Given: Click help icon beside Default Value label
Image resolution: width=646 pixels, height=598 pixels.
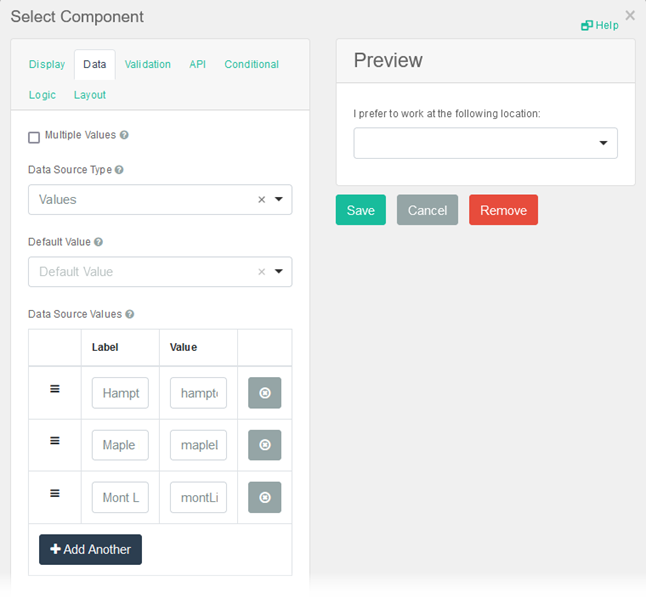Looking at the screenshot, I should 98,242.
